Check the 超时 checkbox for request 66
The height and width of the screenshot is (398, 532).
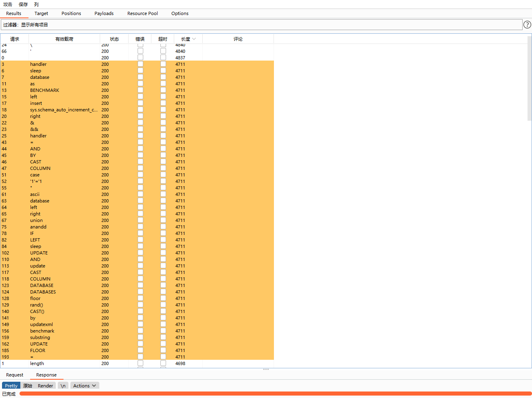163,51
